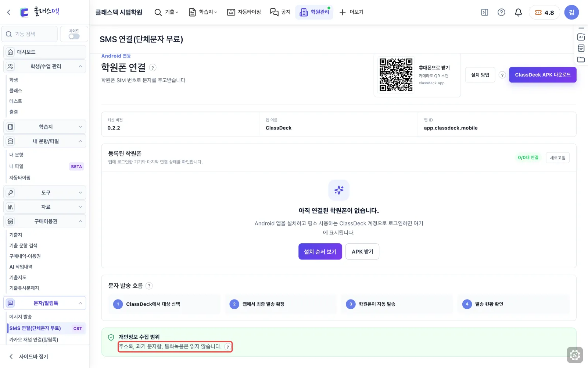Click 설치 순서 보기 button
Viewport: 588px width, 368px height.
click(320, 251)
